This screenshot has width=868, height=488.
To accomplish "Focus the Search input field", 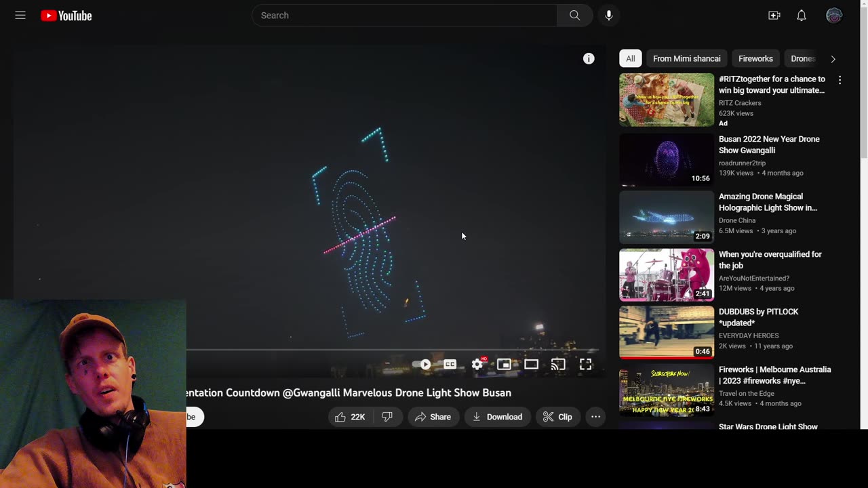I will (404, 16).
